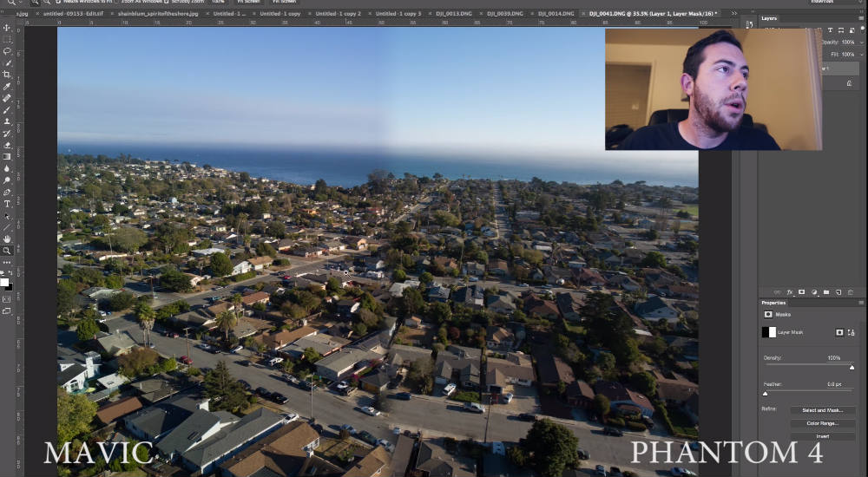Image resolution: width=868 pixels, height=477 pixels.
Task: Select the Lasso tool
Action: pos(7,51)
